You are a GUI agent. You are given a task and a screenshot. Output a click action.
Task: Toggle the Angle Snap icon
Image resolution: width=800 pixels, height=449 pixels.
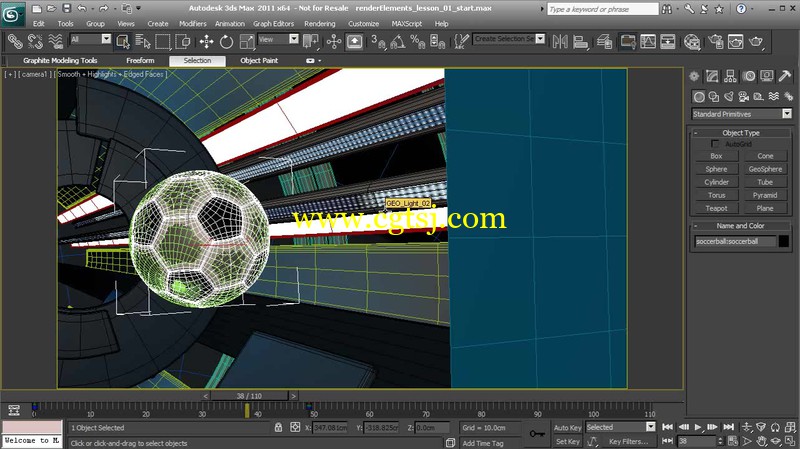(x=398, y=41)
